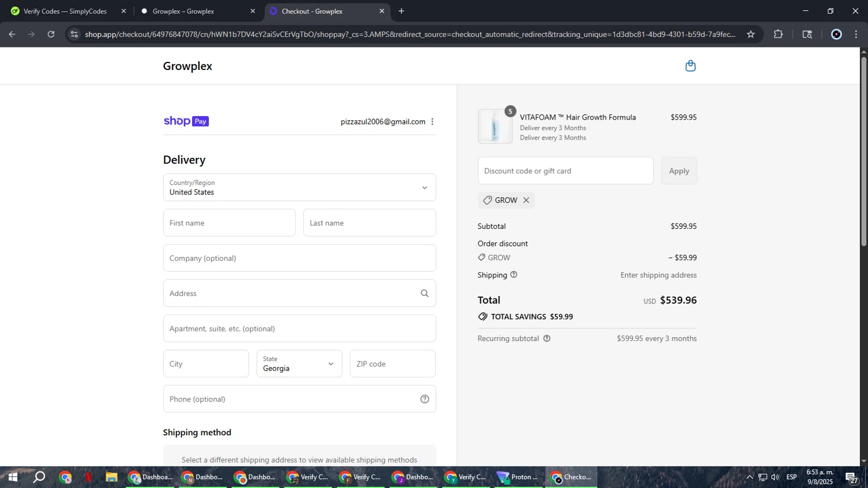The height and width of the screenshot is (488, 868).
Task: Click the browser URL address bar
Action: (x=410, y=34)
